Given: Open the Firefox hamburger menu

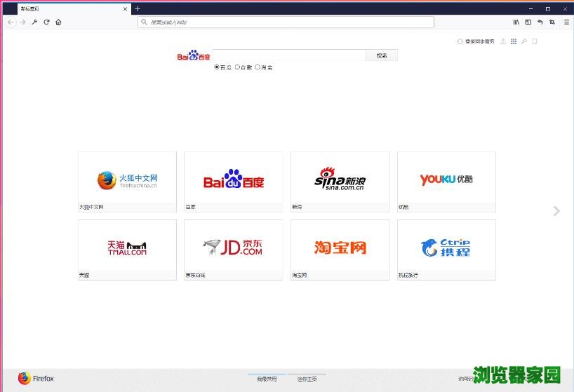Looking at the screenshot, I should click(x=566, y=22).
